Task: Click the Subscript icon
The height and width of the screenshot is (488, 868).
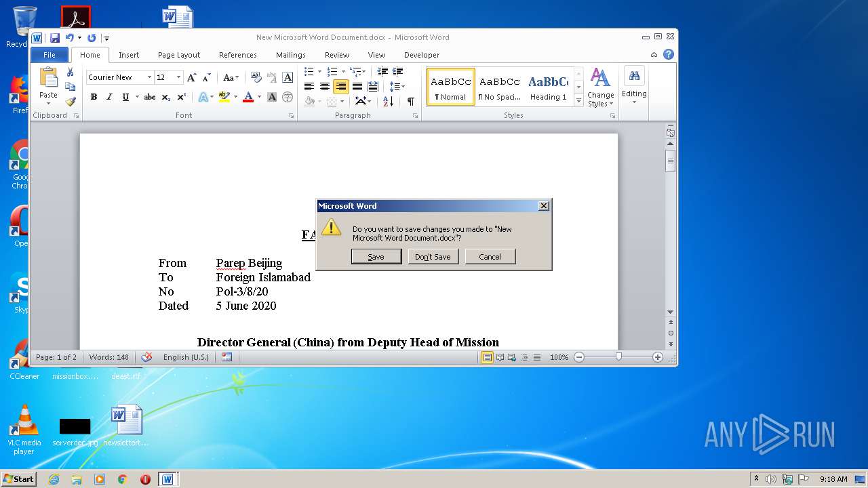Action: click(166, 97)
